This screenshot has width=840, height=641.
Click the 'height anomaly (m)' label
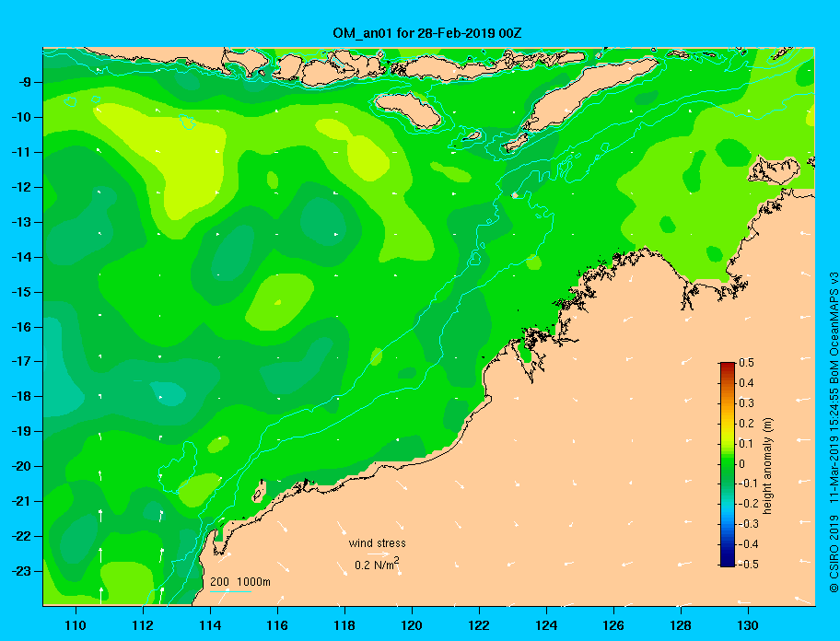[768, 466]
